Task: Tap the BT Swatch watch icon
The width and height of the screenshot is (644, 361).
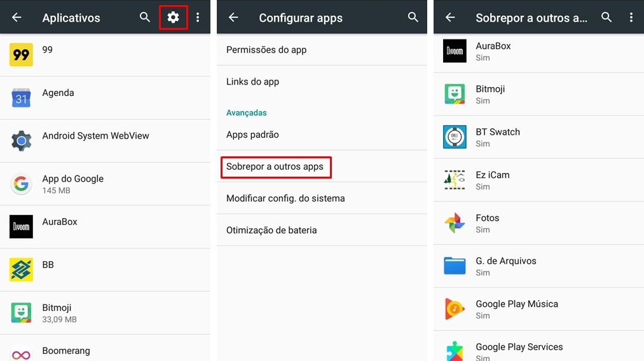Action: pos(455,137)
